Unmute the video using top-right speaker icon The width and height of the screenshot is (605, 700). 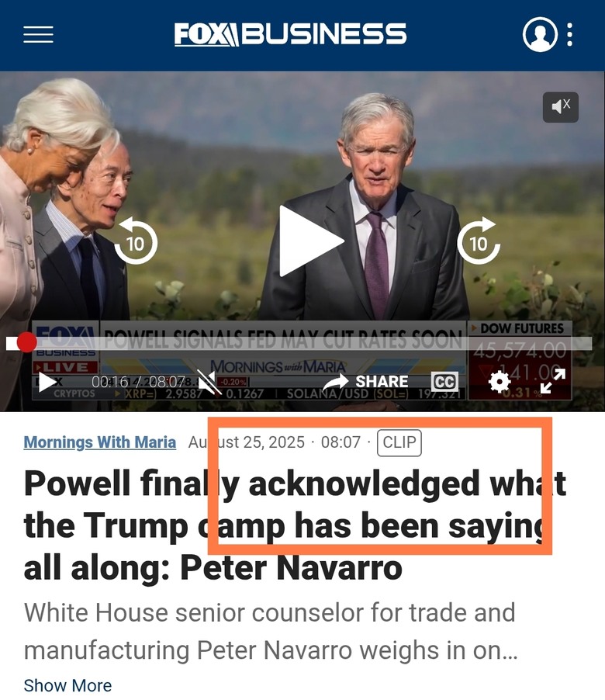(560, 107)
